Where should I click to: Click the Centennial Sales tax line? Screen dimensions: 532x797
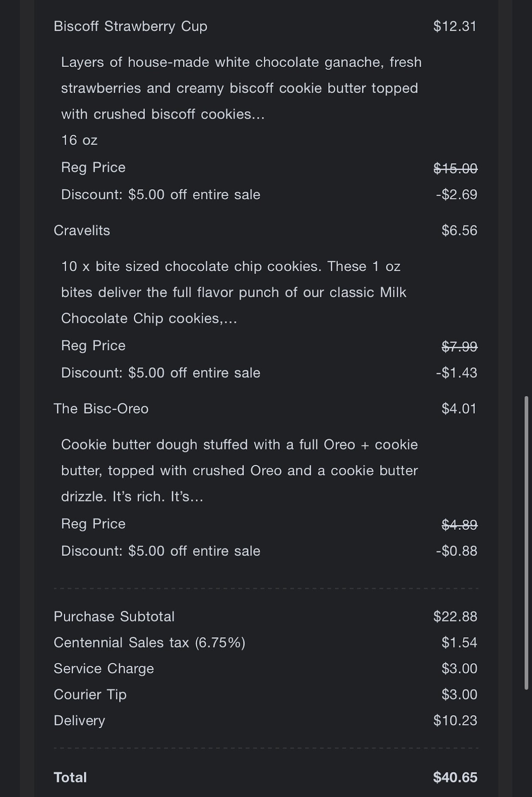[149, 643]
